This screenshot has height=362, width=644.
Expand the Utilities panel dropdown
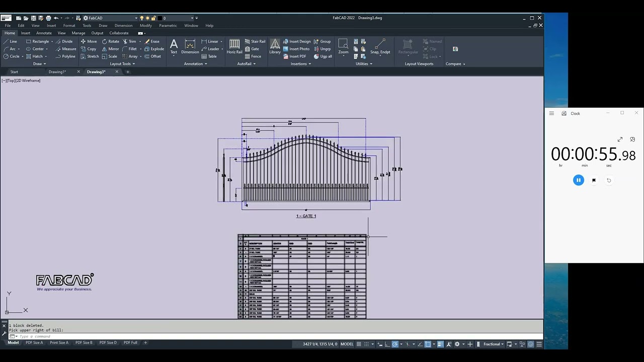coord(364,64)
